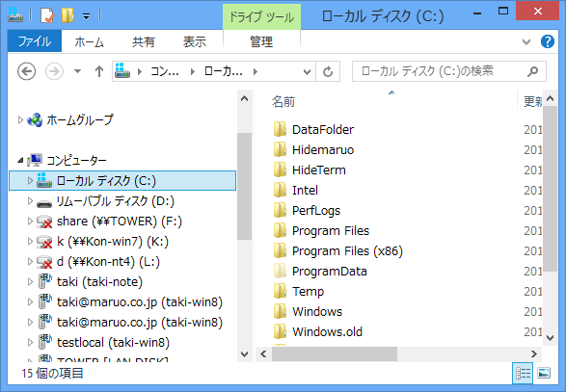Click the horizontal scrollbar right arrow
Screen dimensions: 566x392
point(534,354)
